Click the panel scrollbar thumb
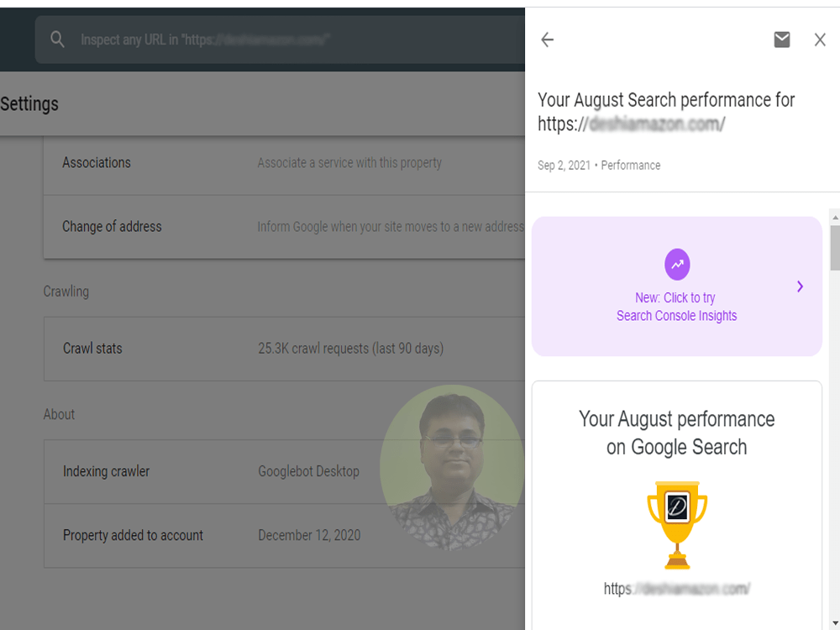 (835, 248)
